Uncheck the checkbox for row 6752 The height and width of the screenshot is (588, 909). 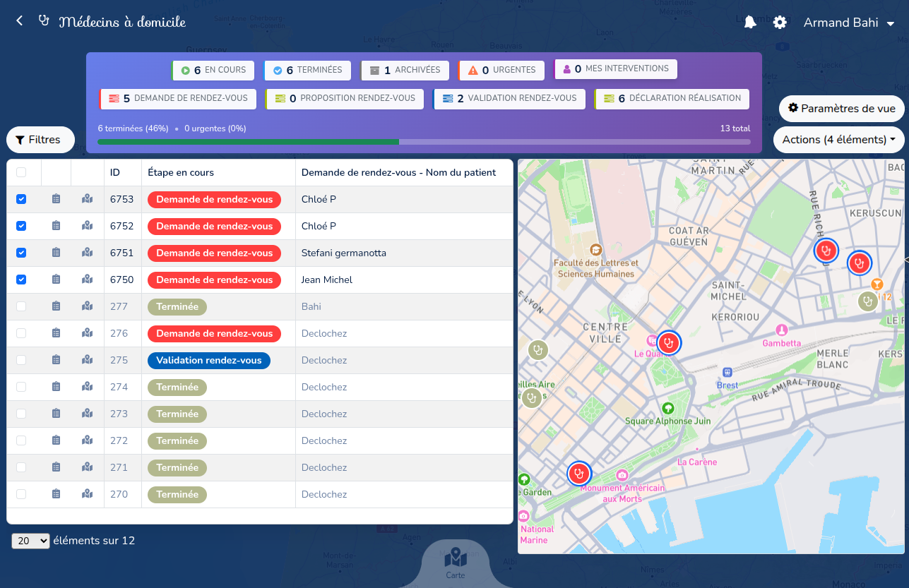point(21,226)
